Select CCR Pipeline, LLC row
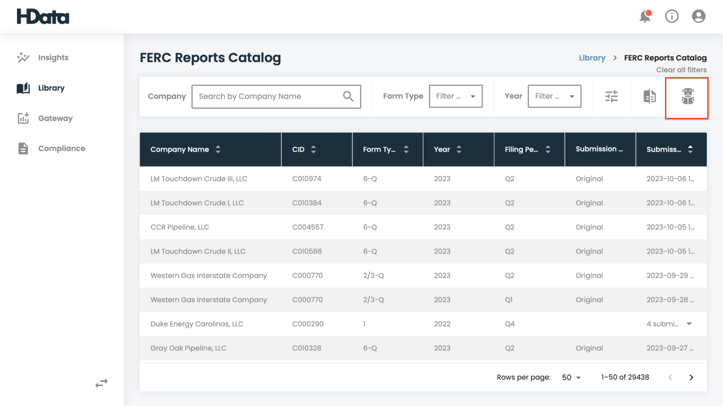Viewport: 723px width, 406px height. pyautogui.click(x=423, y=227)
